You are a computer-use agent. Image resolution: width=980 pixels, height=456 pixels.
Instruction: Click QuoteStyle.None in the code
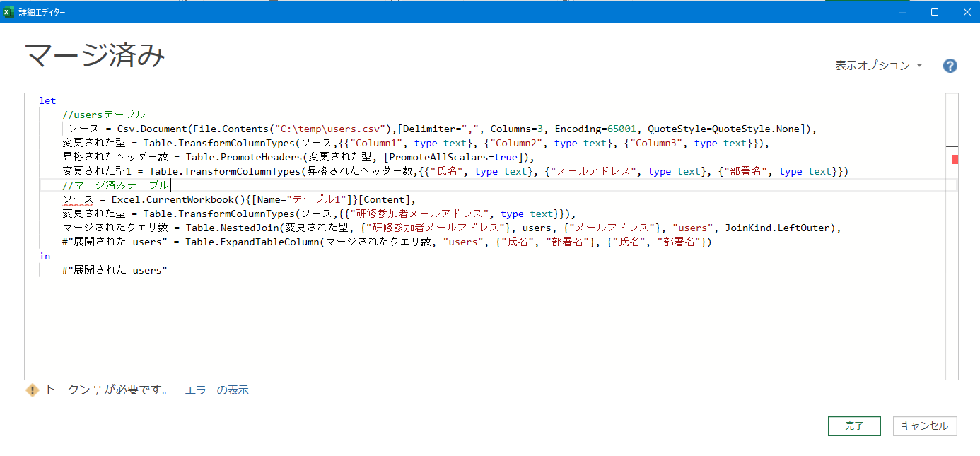coord(756,129)
